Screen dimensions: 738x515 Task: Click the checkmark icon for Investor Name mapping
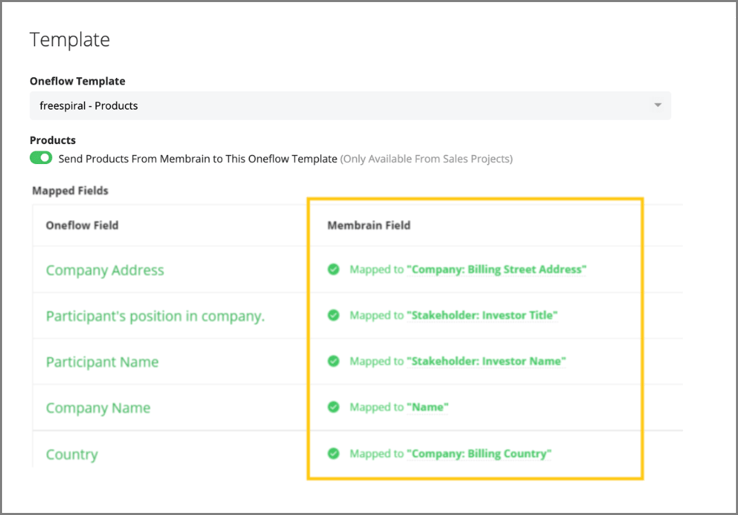point(333,361)
